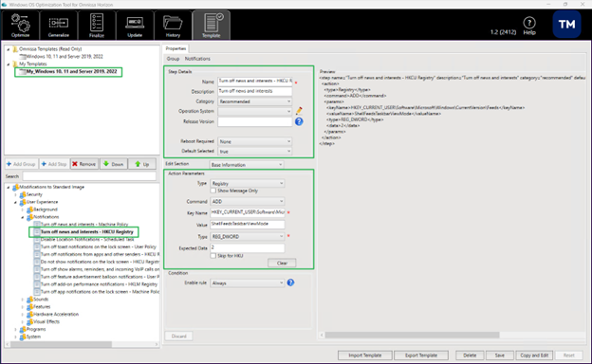Select the Sounds group folder icon

[x=29, y=300]
